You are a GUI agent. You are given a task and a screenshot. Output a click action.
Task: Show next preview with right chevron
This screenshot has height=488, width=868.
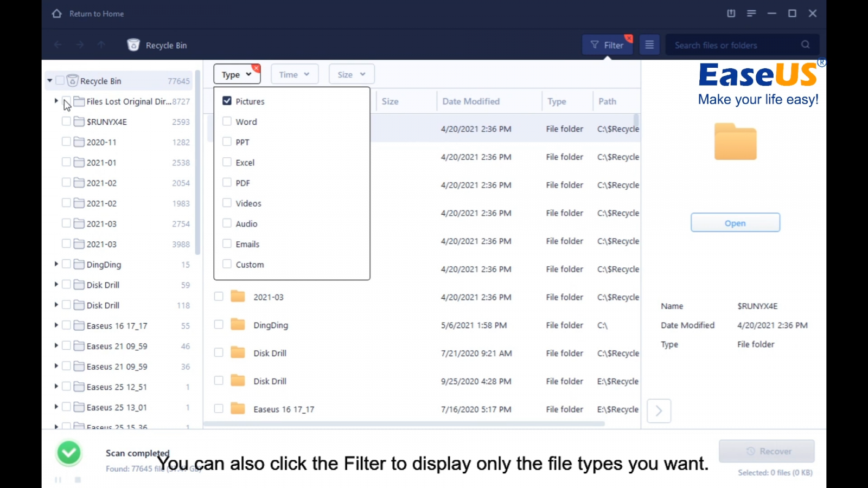[x=659, y=411]
